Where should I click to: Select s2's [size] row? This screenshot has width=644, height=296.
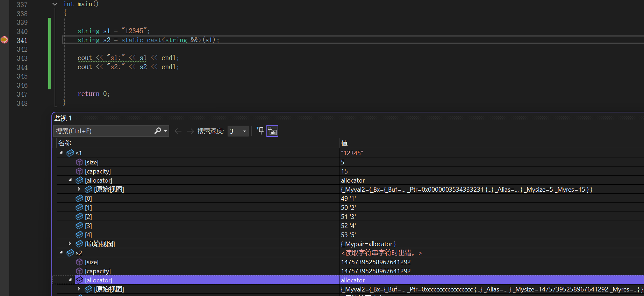click(x=350, y=262)
